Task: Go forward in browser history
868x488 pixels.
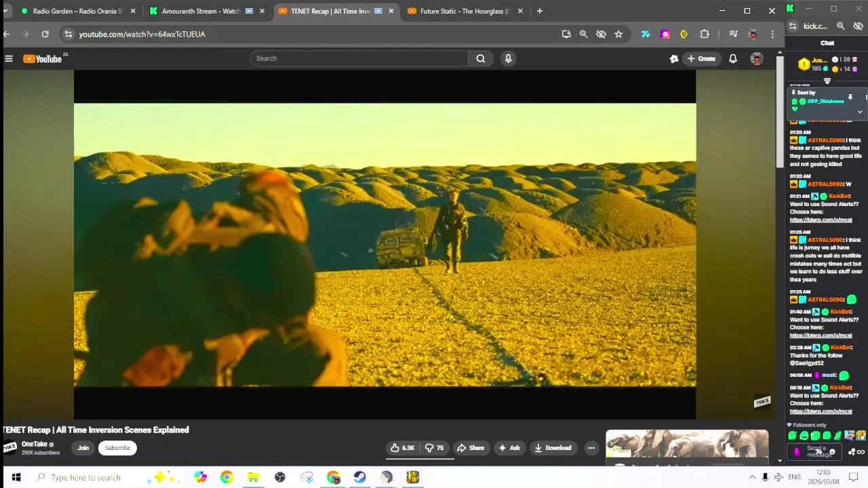Action: [x=26, y=34]
